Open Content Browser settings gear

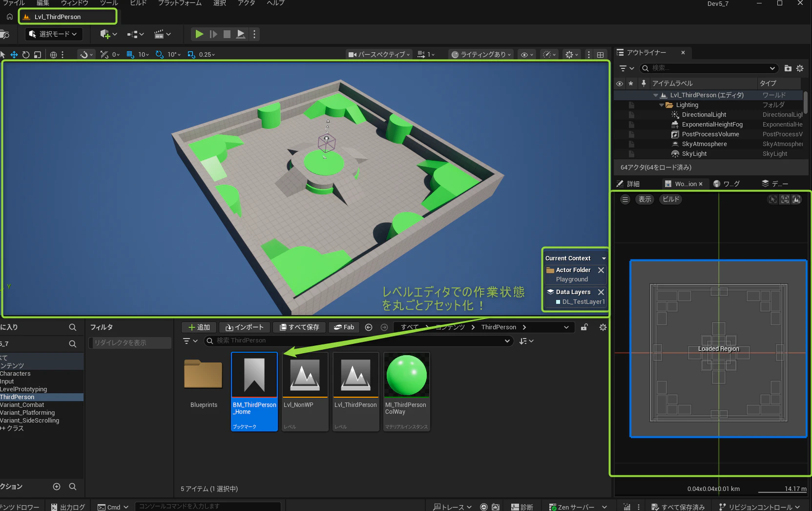(603, 327)
